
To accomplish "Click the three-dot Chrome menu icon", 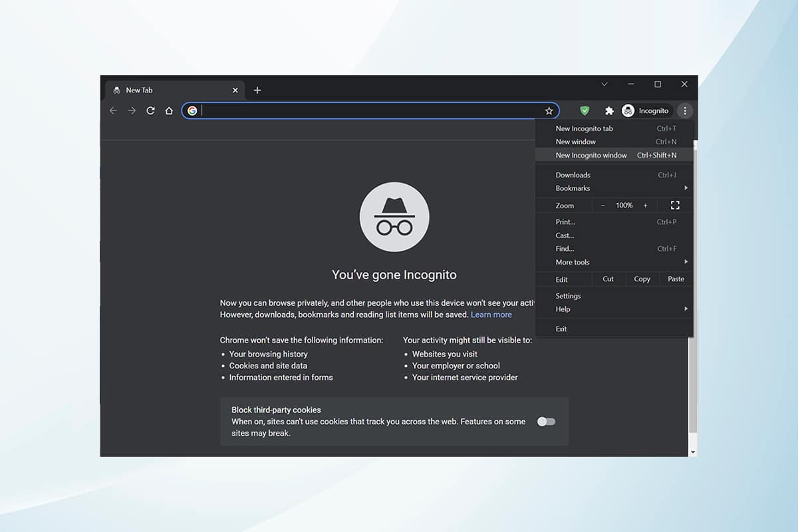I will coord(685,111).
